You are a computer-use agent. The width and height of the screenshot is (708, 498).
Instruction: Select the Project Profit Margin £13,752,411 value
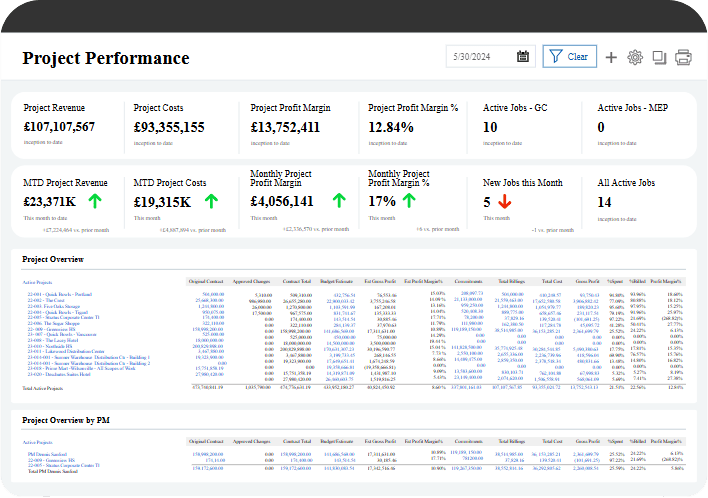(285, 127)
